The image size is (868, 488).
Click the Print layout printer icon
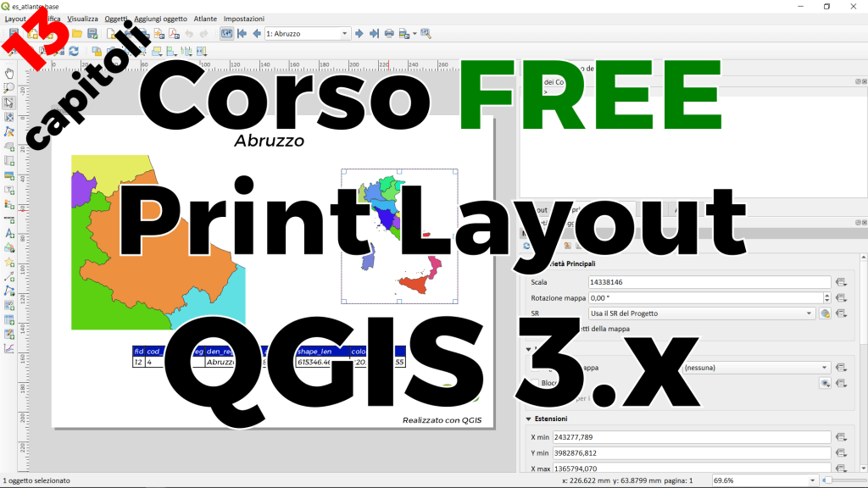coord(389,34)
